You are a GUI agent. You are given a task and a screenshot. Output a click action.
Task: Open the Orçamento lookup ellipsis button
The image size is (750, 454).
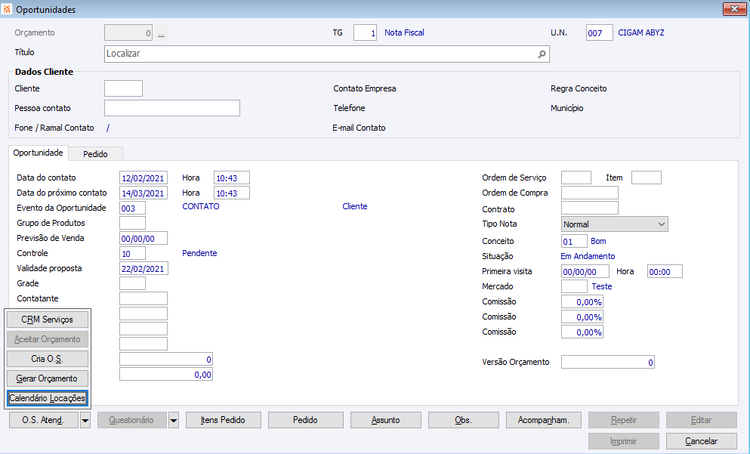click(x=161, y=33)
